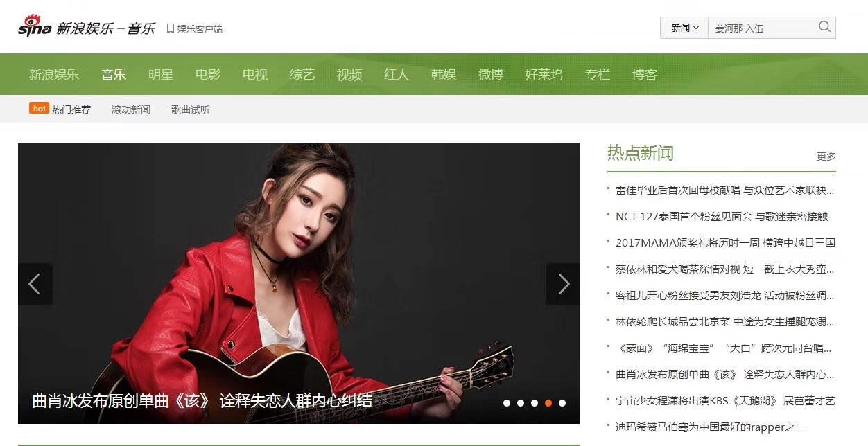The image size is (868, 446).
Task: Open the 2017MAMA awards news link
Action: (x=725, y=242)
